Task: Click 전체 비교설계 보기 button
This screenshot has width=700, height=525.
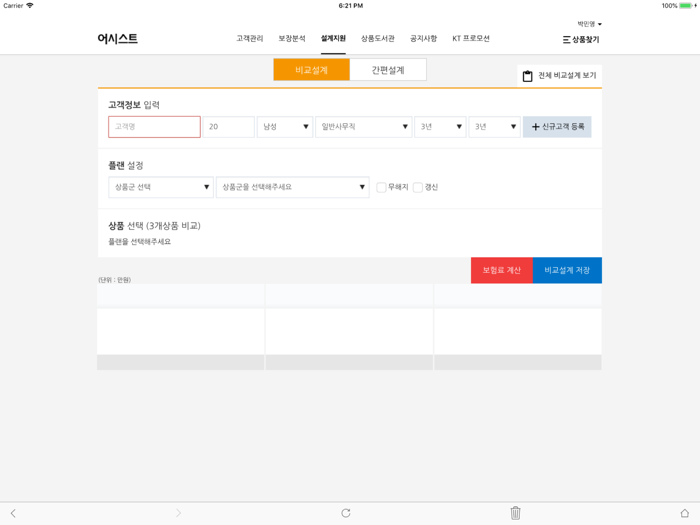Action: pyautogui.click(x=559, y=75)
